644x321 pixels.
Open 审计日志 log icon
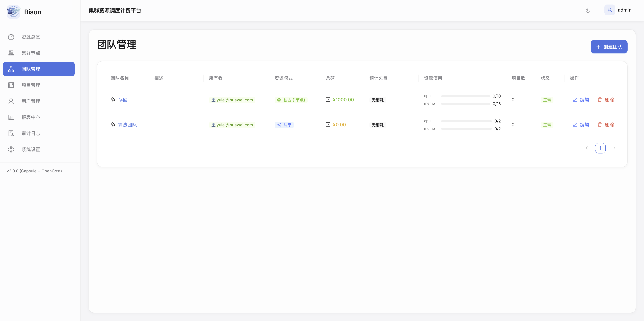click(11, 133)
